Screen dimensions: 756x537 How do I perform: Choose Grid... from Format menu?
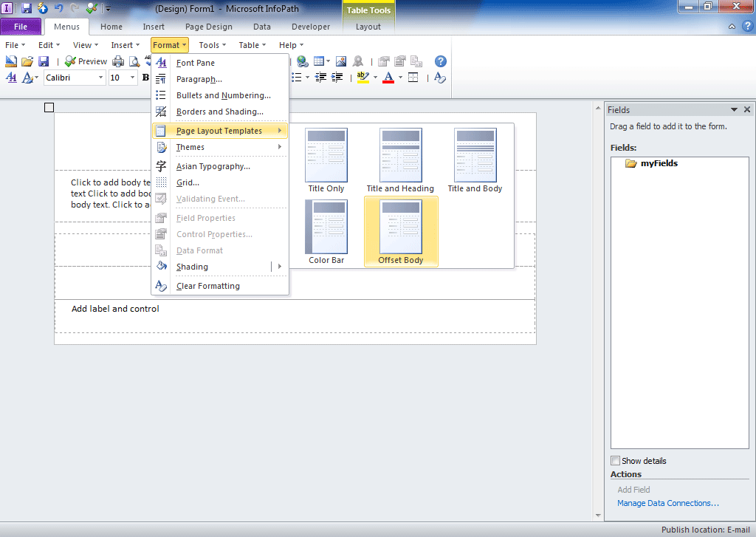pyautogui.click(x=220, y=182)
